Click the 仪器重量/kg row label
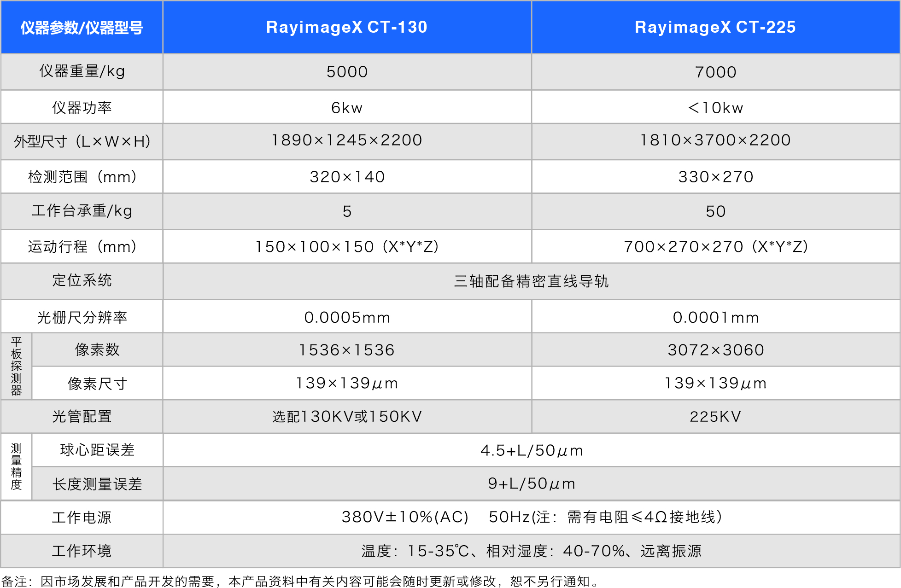Viewport: 901px width, 588px height. click(82, 71)
